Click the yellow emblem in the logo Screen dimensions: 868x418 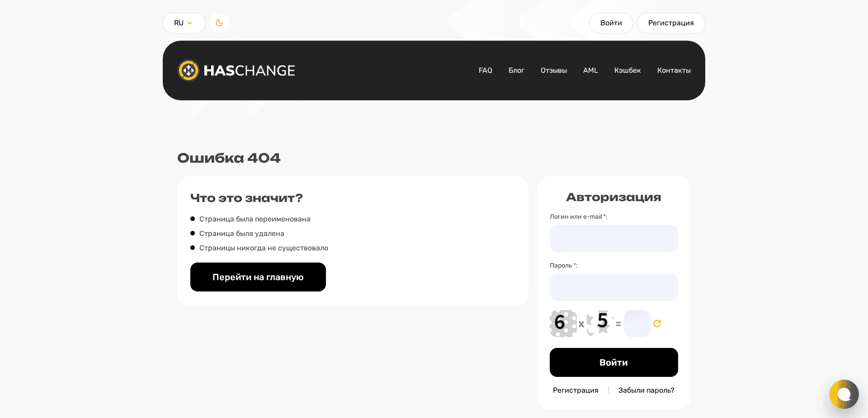coord(189,70)
